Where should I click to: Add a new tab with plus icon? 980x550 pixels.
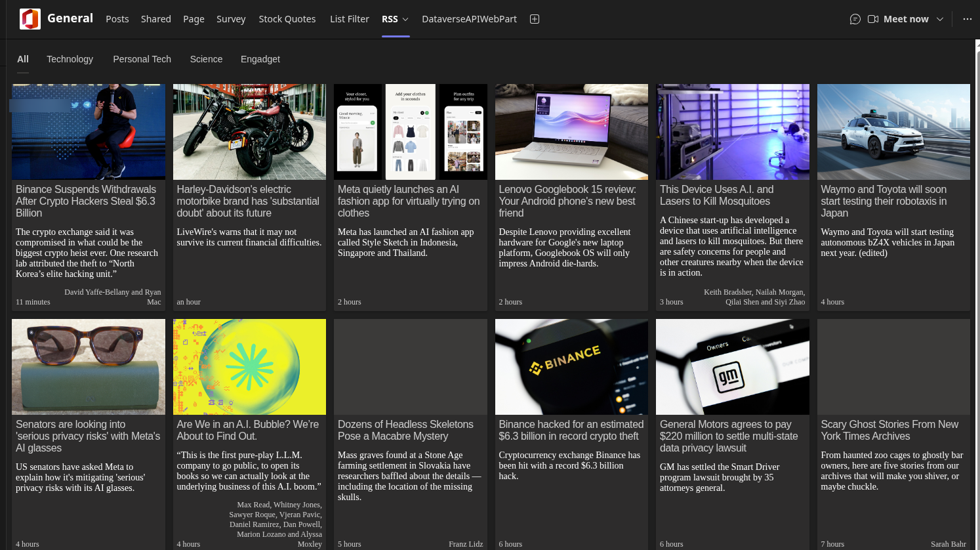tap(535, 19)
